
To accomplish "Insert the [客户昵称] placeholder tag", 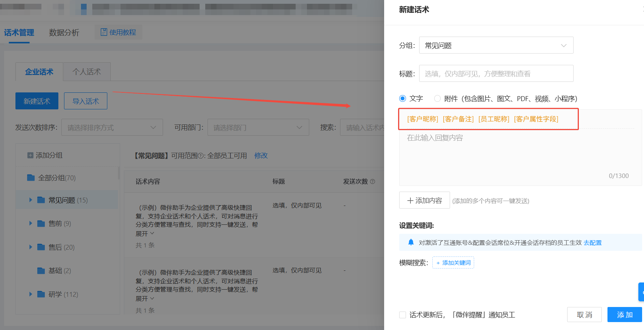I will coord(423,119).
